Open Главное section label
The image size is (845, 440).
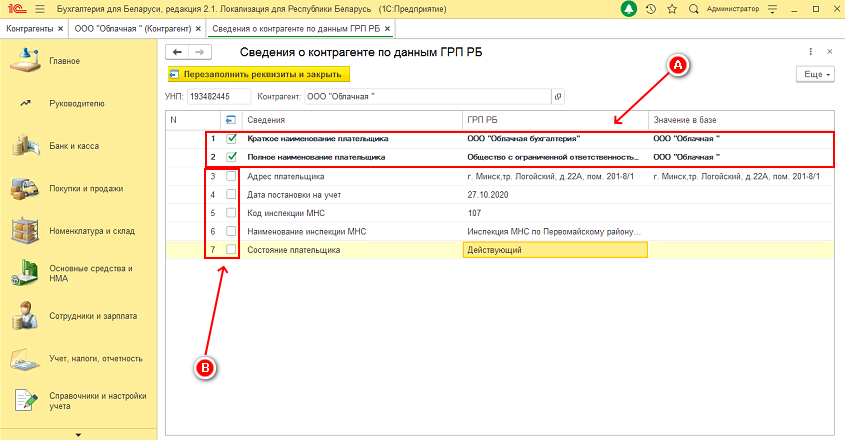pyautogui.click(x=65, y=61)
